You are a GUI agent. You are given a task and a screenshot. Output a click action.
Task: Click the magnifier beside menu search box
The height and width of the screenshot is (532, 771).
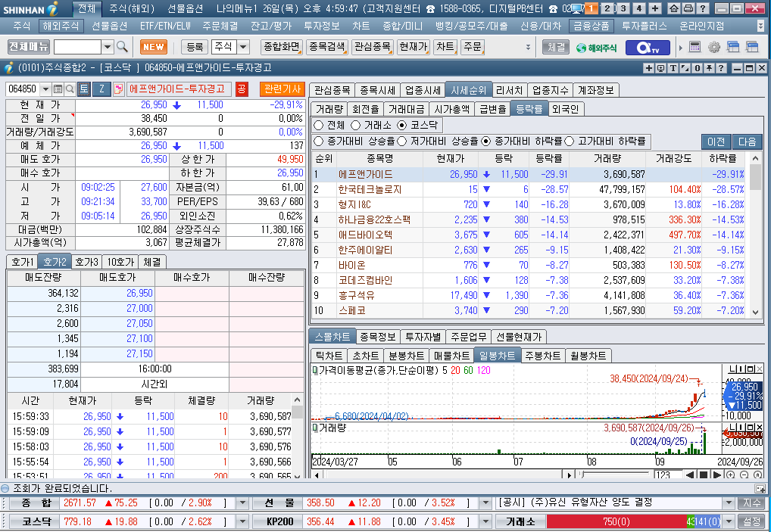pos(123,47)
